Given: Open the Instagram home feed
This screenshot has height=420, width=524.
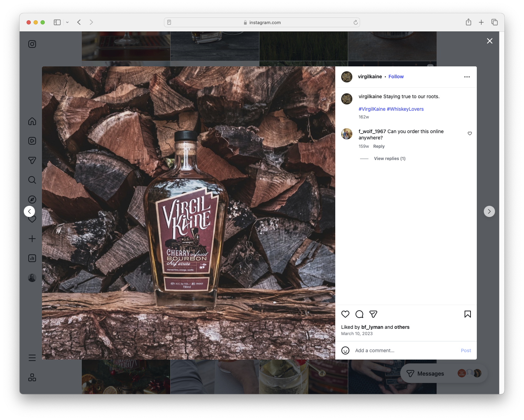Looking at the screenshot, I should [x=32, y=121].
